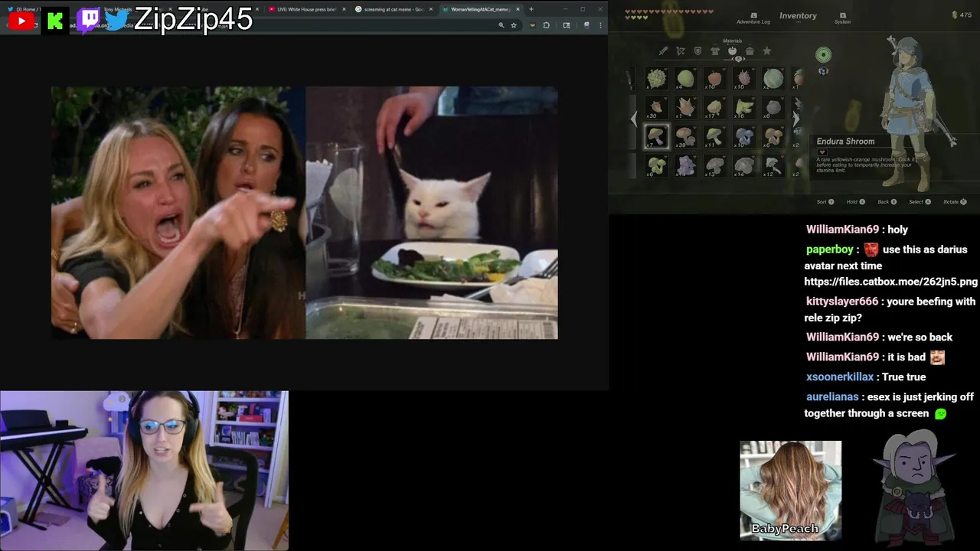The width and height of the screenshot is (980, 551).
Task: Click the Rotate button prompt
Action: (x=955, y=202)
